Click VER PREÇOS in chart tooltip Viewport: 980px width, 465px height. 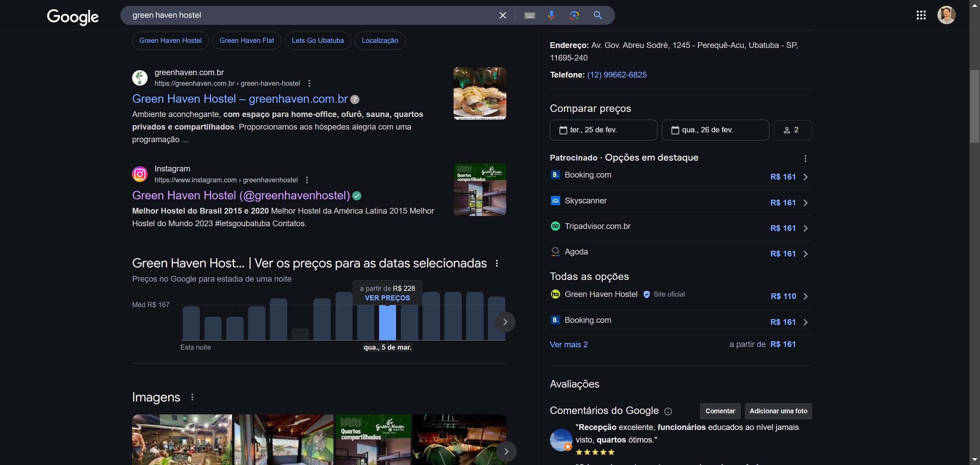[387, 298]
